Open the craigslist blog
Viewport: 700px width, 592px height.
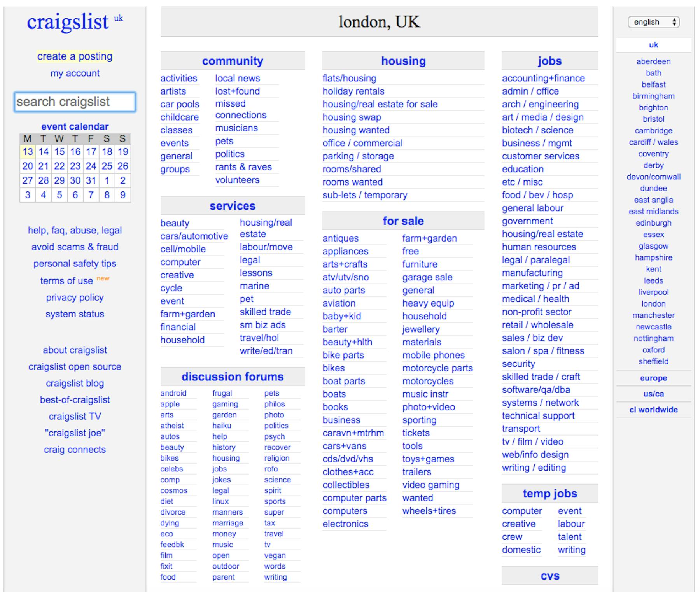click(75, 384)
